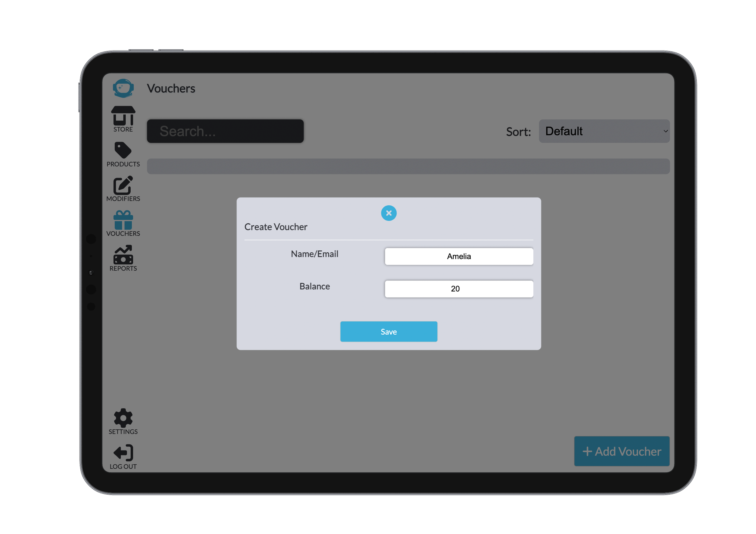756x534 pixels.
Task: Change sorting from Default to another option
Action: pos(604,131)
